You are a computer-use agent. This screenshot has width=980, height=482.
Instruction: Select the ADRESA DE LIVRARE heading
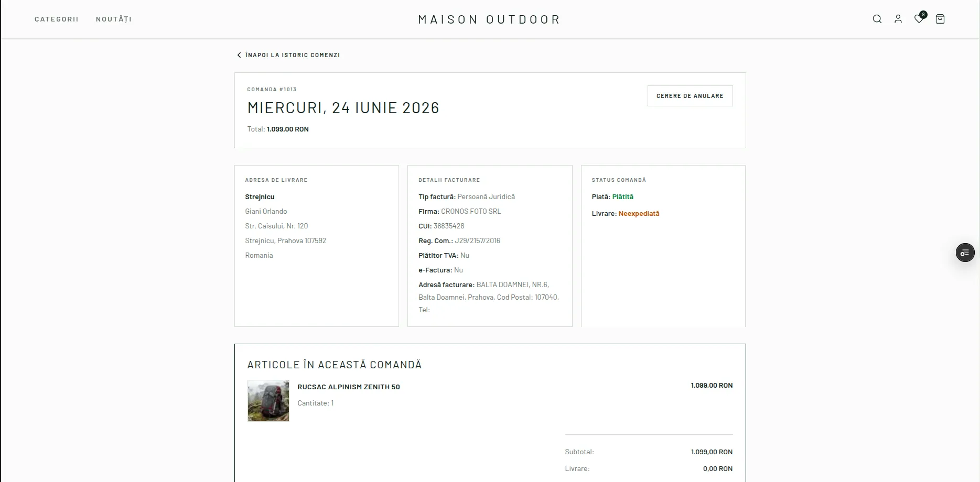point(276,180)
